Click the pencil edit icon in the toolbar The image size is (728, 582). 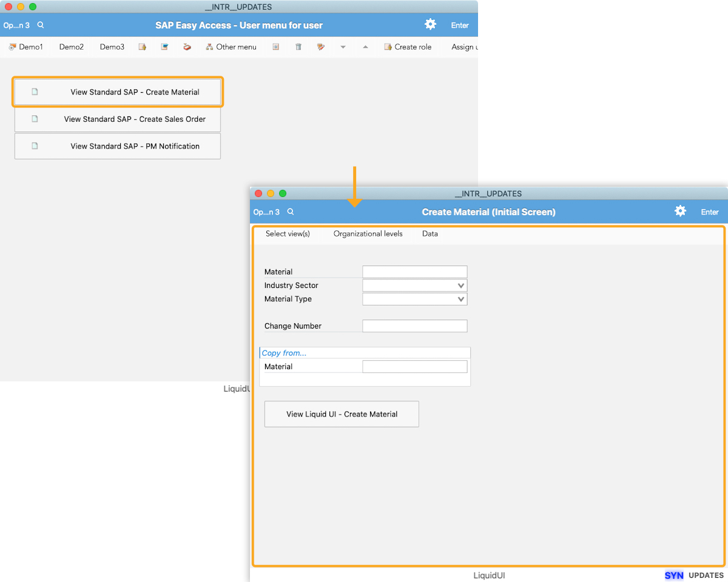point(321,47)
